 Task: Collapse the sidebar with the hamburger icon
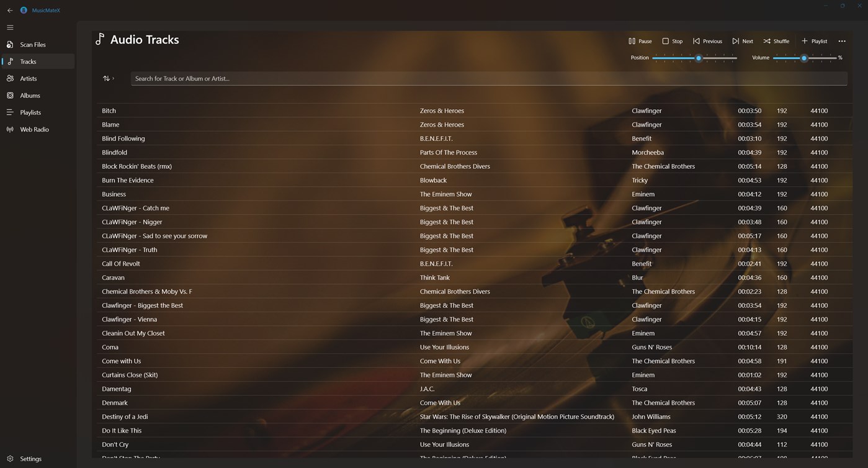click(10, 27)
